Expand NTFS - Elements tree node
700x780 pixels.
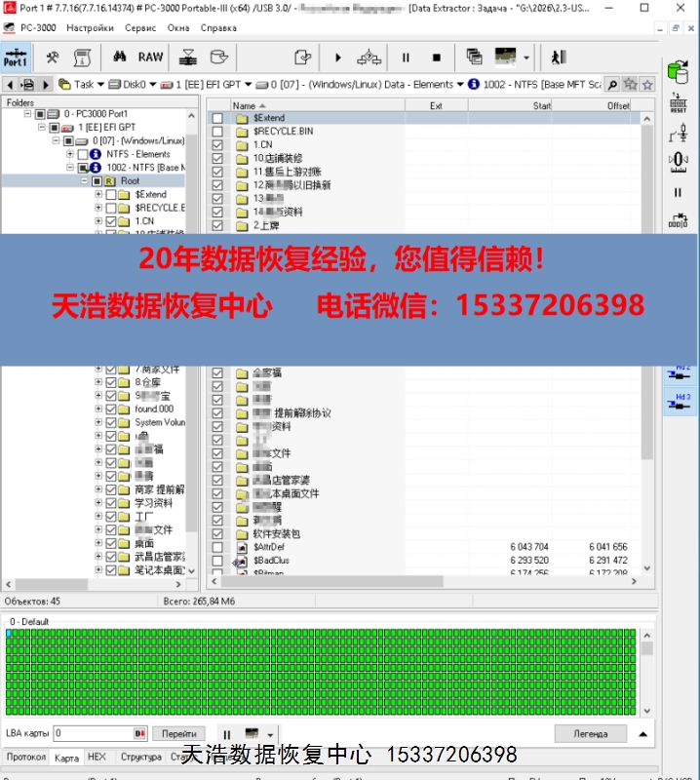coord(70,154)
